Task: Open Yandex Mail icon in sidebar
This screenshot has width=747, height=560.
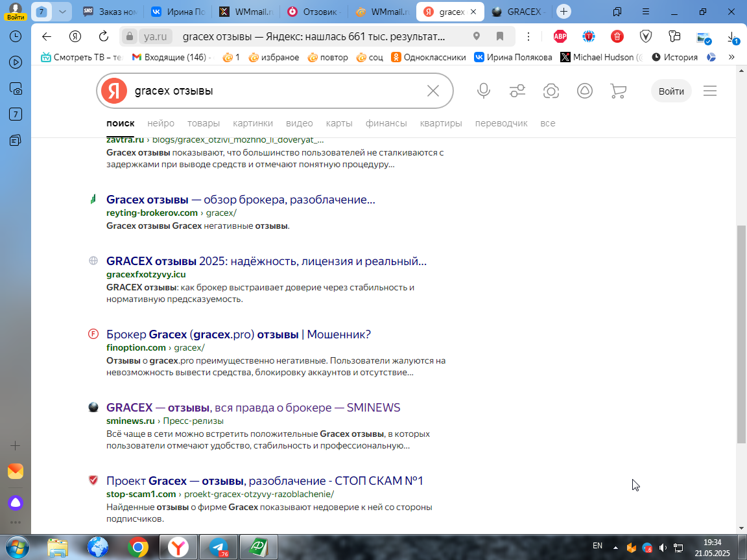Action: click(x=16, y=471)
